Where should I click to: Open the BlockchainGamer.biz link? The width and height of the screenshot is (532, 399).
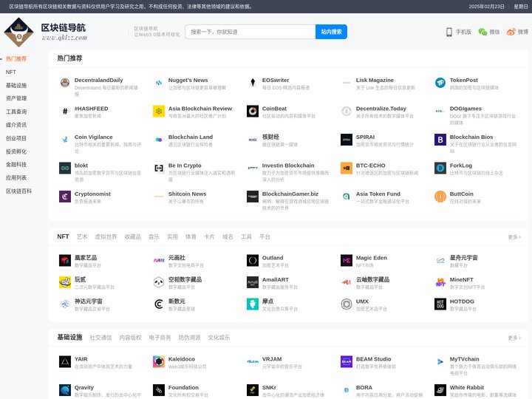290,194
